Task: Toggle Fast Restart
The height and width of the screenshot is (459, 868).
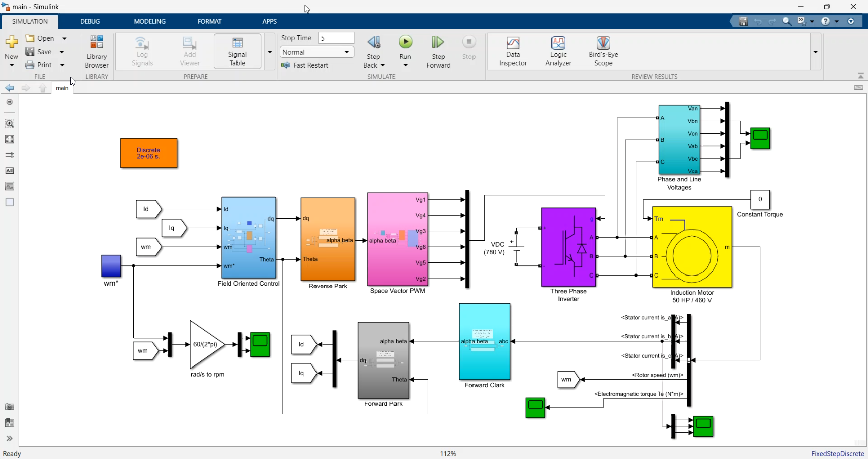Action: [304, 65]
